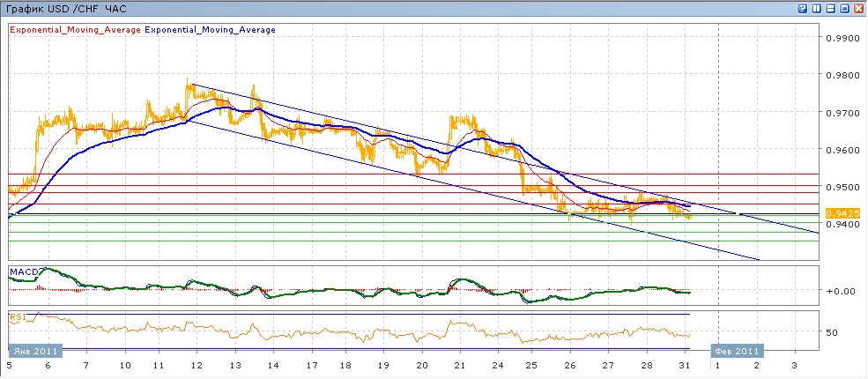
Task: Maximize the USD/CHF chart window
Action: click(843, 8)
